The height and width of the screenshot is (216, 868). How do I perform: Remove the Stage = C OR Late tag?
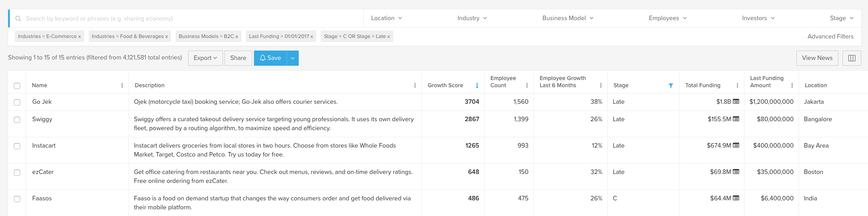point(388,37)
